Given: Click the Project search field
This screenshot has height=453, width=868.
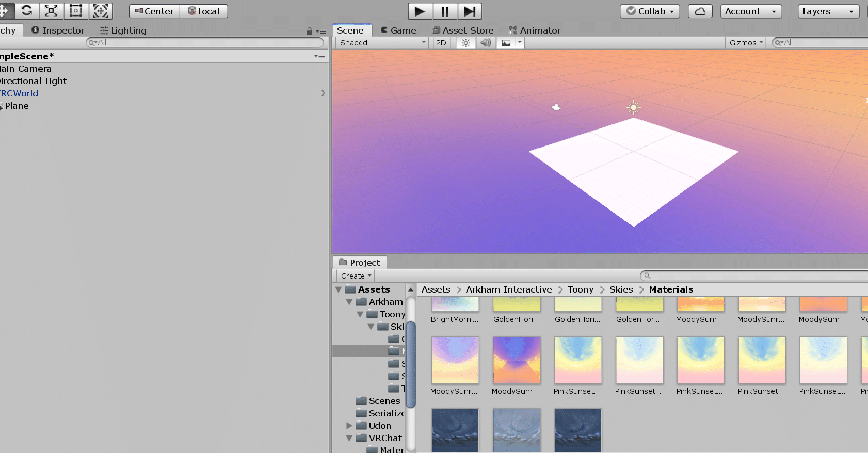Looking at the screenshot, I should click(754, 276).
